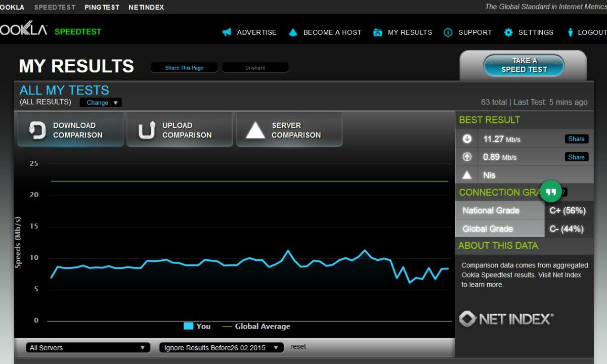Click the Unshare button
This screenshot has width=607, height=364.
click(x=255, y=67)
